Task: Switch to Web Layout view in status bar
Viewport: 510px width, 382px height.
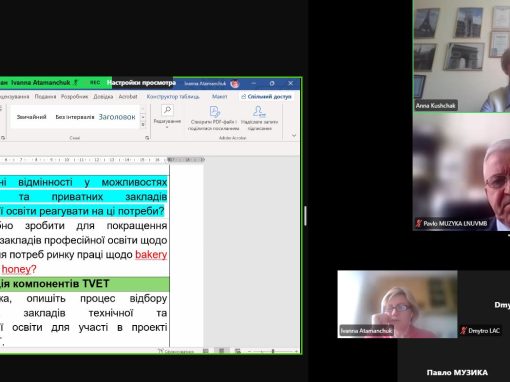Action: 237,351
